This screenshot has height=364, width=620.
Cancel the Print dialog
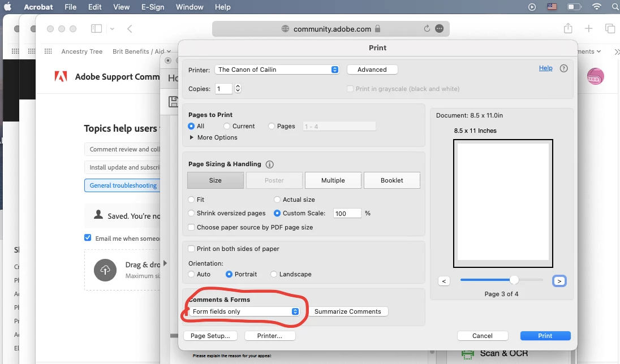(483, 336)
